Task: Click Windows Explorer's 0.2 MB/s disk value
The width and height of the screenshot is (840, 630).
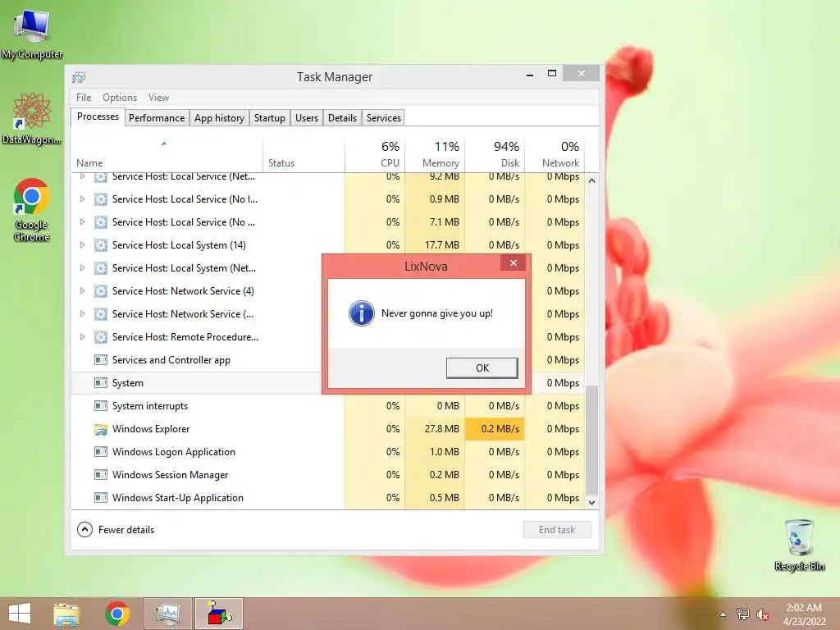Action: pos(495,429)
